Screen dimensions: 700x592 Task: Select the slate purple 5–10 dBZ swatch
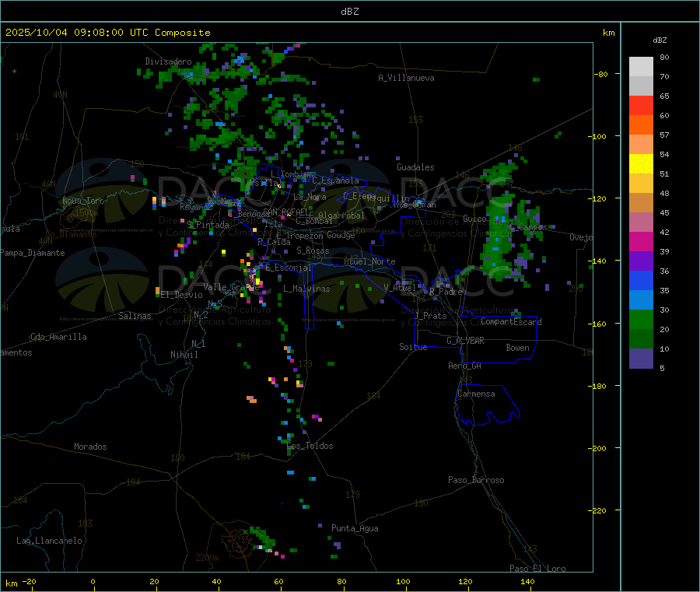[641, 359]
